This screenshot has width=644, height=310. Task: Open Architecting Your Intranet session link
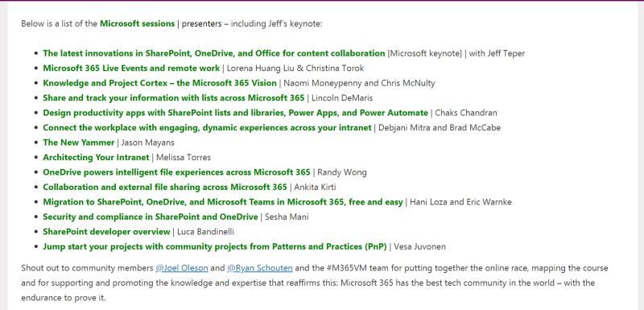click(96, 157)
